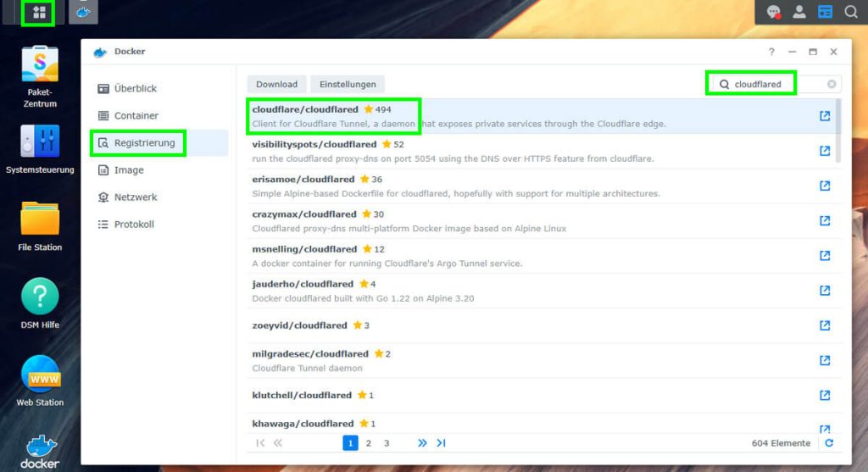Select the msnelling/cloudflared result row
Screen dimensions: 868x472
[x=542, y=256]
